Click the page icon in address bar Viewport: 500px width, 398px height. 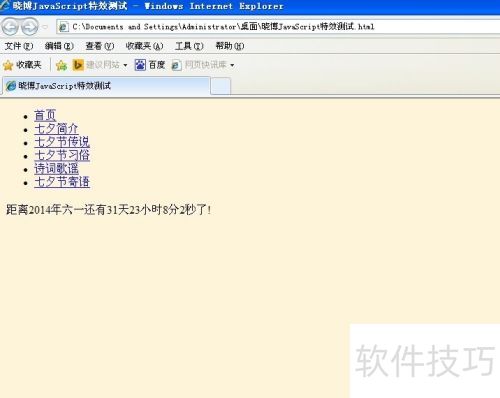(x=63, y=27)
